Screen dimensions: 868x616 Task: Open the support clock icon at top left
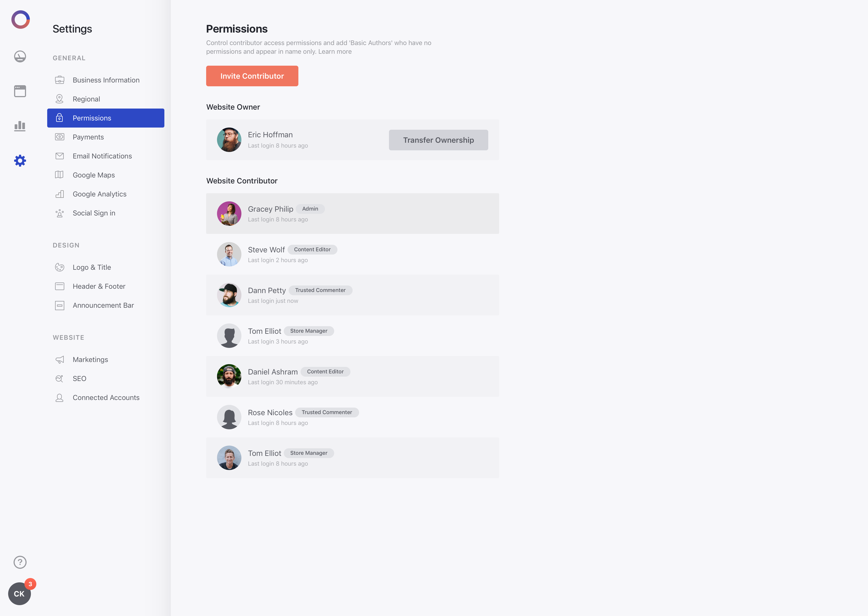click(x=20, y=56)
